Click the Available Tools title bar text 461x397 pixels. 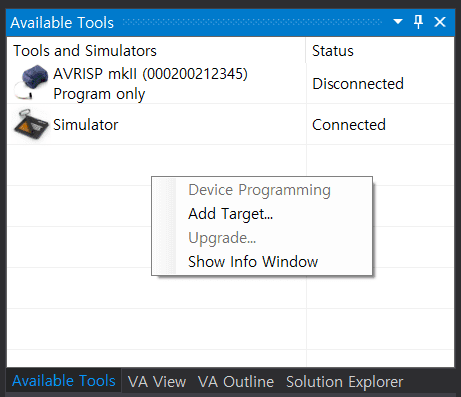pos(62,23)
